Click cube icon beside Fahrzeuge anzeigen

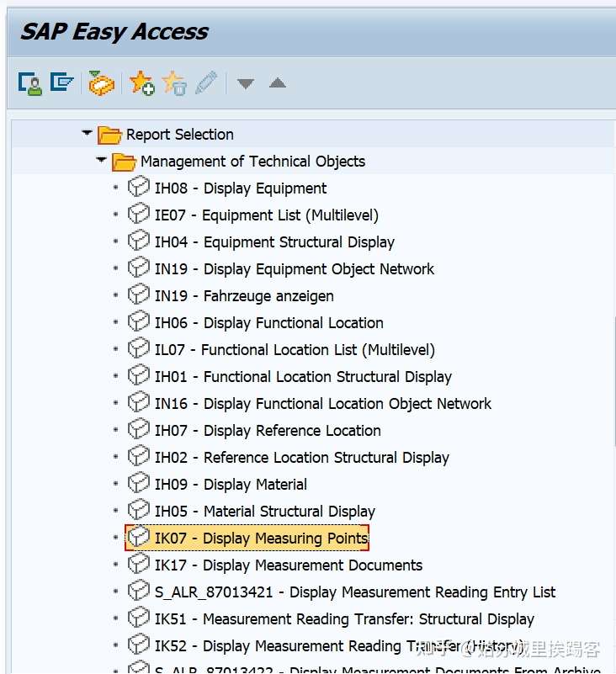tap(138, 295)
